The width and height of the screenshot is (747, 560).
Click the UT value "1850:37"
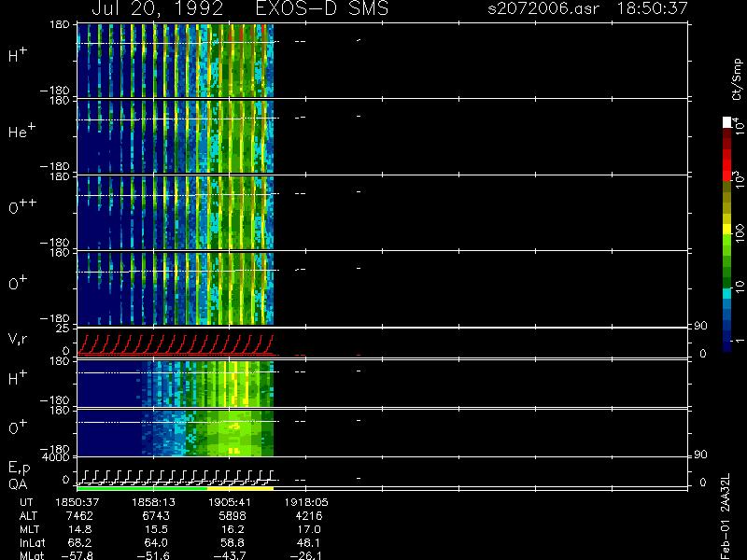click(x=78, y=502)
